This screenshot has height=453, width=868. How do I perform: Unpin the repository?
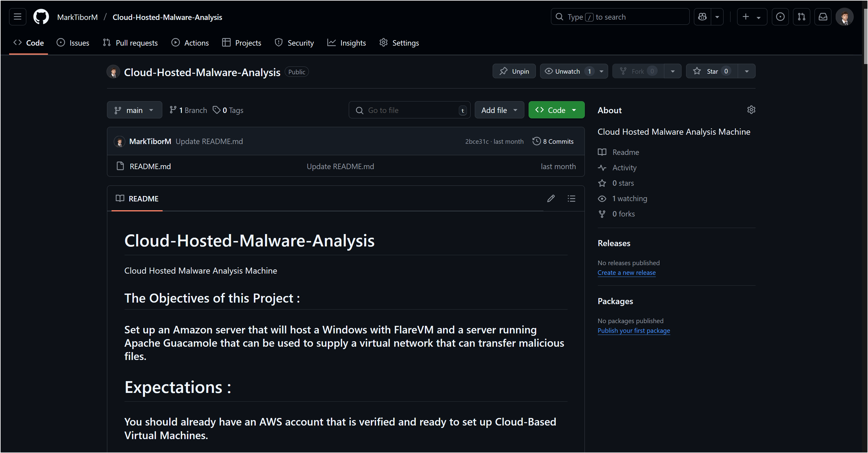pyautogui.click(x=514, y=71)
